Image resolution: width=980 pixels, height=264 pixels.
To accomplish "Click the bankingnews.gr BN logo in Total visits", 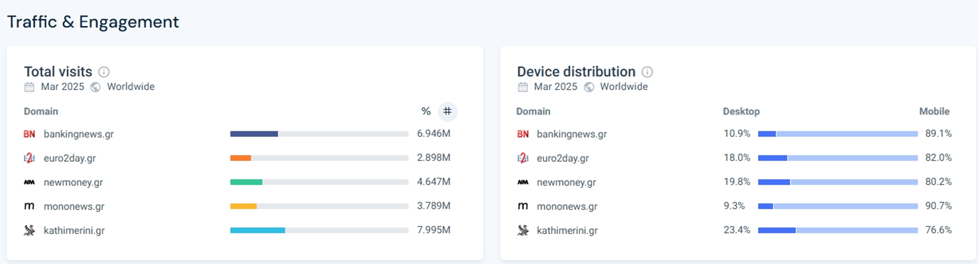I will click(x=29, y=134).
